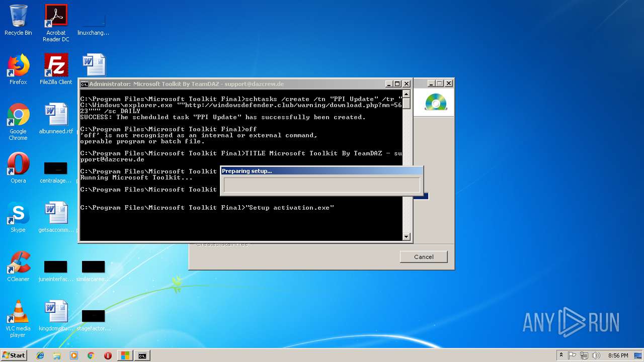Click the Preparing setup title bar

pyautogui.click(x=321, y=171)
